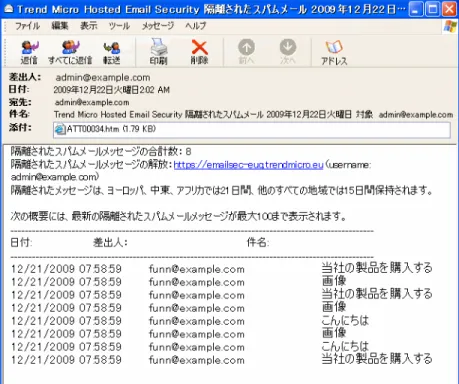Open the ファイル (File) menu

pos(27,26)
